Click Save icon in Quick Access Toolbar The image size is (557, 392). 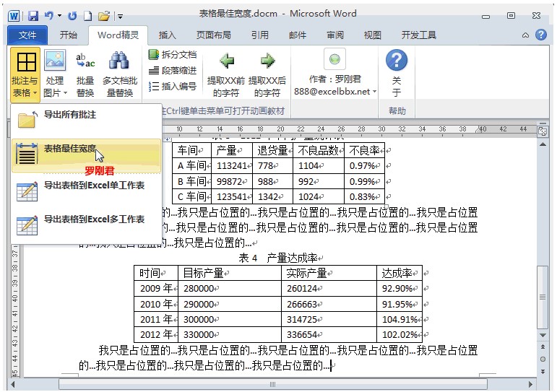point(33,15)
